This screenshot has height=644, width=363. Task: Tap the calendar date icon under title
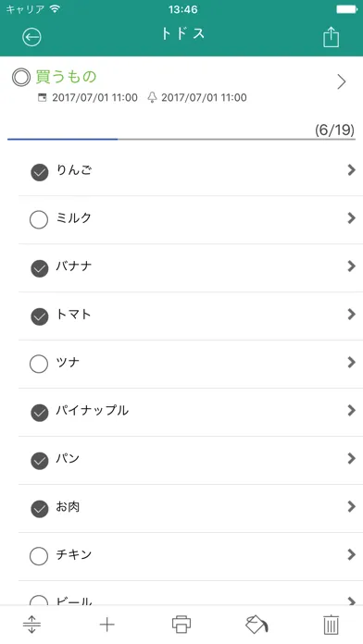click(42, 97)
